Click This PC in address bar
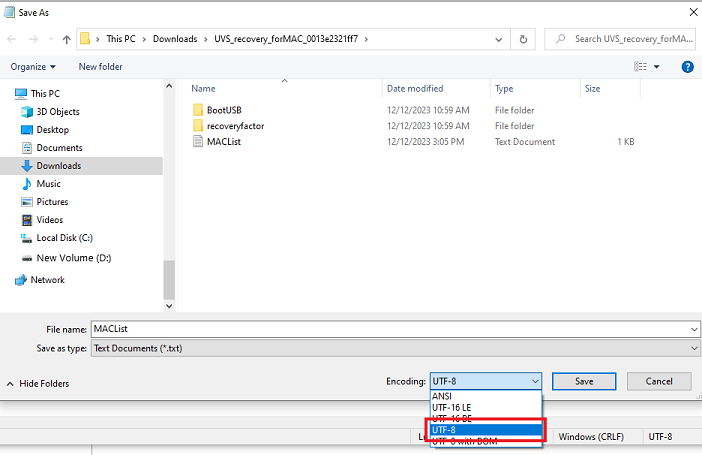Image resolution: width=702 pixels, height=455 pixels. click(121, 39)
